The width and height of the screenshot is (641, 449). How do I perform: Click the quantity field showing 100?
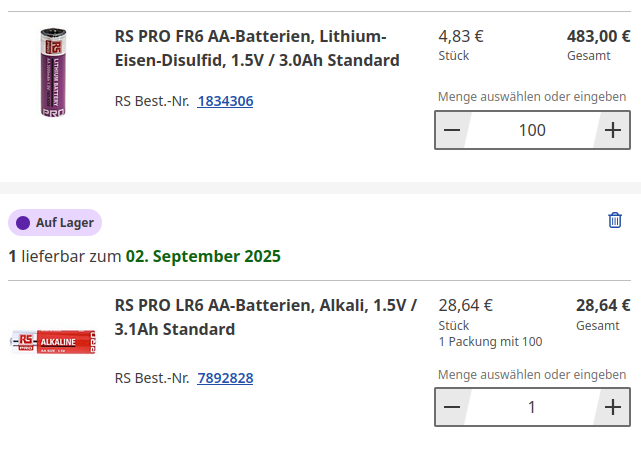[x=532, y=130]
